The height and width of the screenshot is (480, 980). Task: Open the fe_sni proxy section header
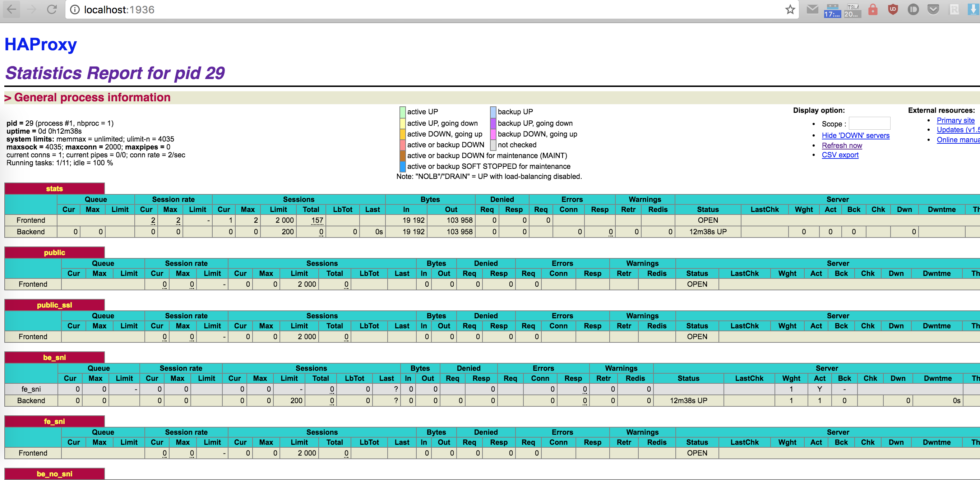tap(54, 421)
